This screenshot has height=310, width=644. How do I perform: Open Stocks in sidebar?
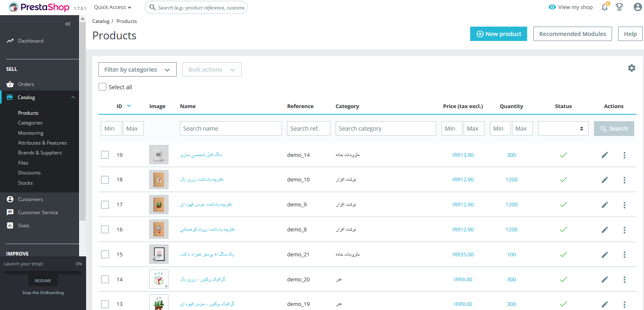tap(25, 183)
